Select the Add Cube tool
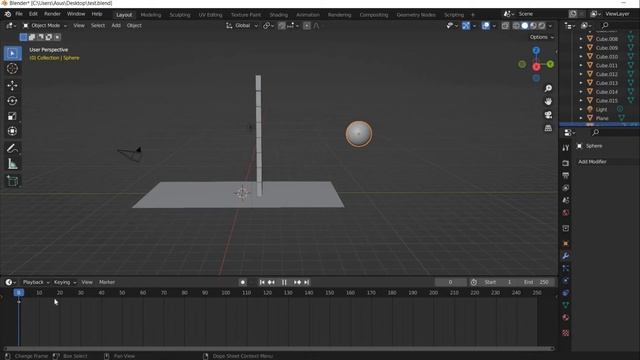 tap(12, 181)
